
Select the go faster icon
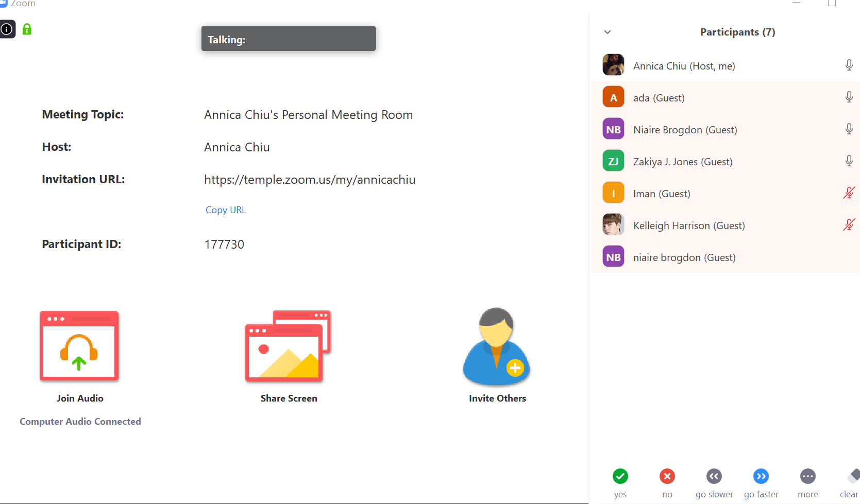[x=761, y=476]
